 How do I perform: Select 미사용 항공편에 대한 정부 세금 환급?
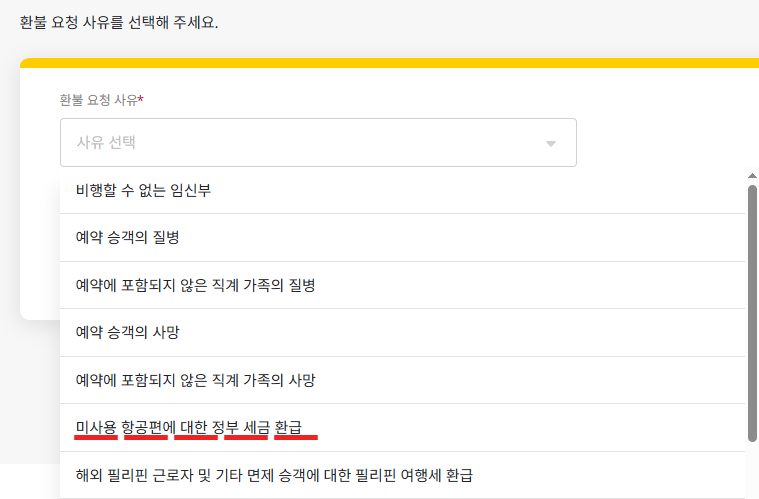tap(402, 427)
